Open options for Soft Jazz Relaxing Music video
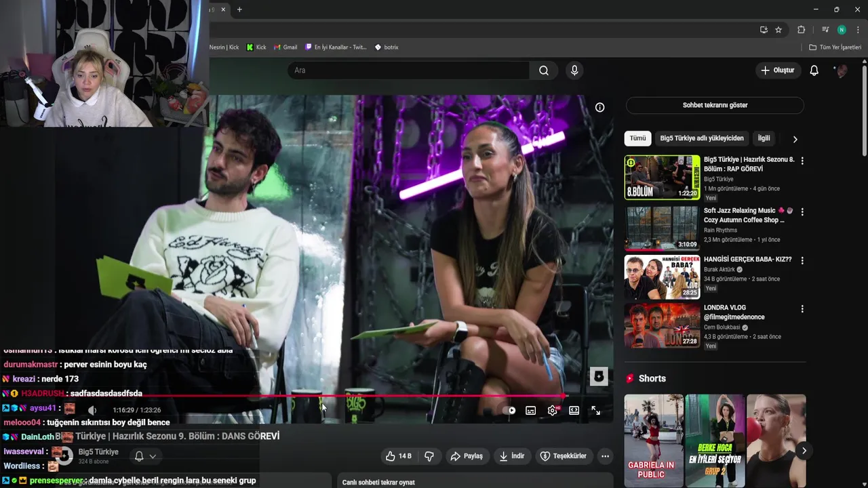Image resolution: width=868 pixels, height=488 pixels. coord(802,211)
